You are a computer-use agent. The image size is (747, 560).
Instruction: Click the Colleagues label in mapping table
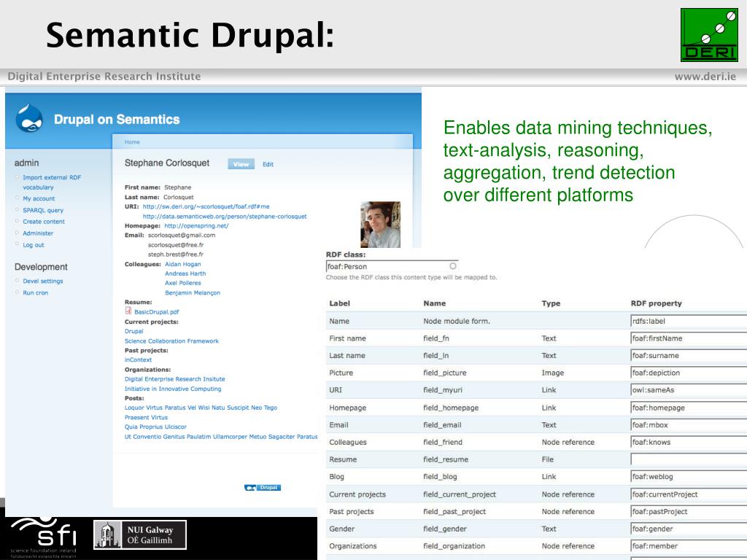[x=348, y=443]
